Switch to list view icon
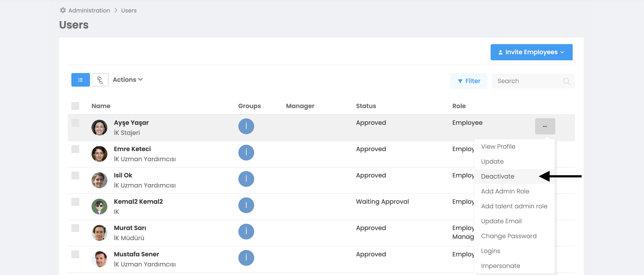The height and width of the screenshot is (275, 644). point(80,80)
